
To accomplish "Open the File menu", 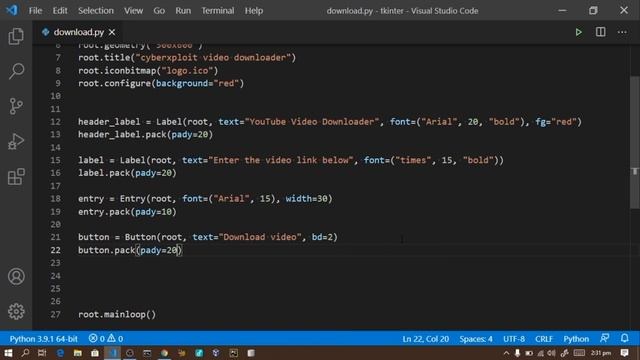I will point(35,11).
